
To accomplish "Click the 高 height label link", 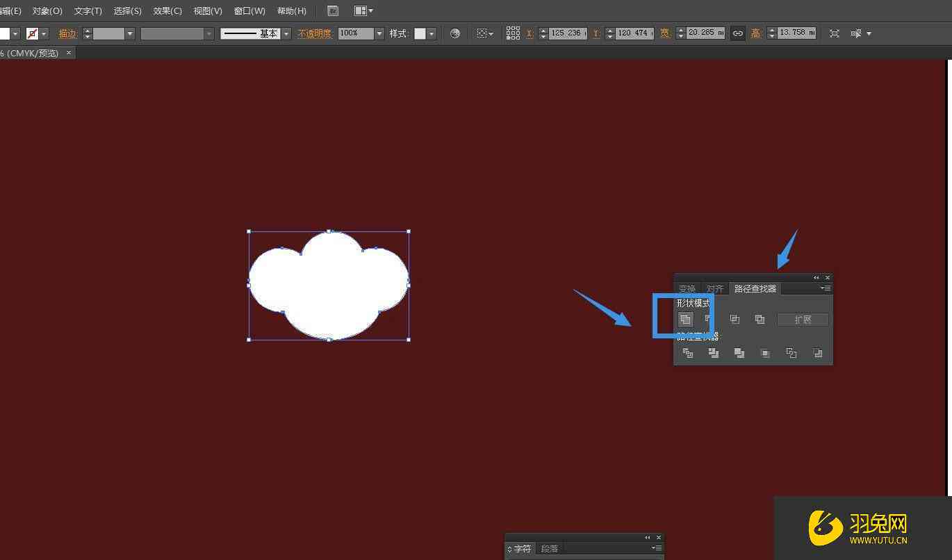I will pos(756,33).
